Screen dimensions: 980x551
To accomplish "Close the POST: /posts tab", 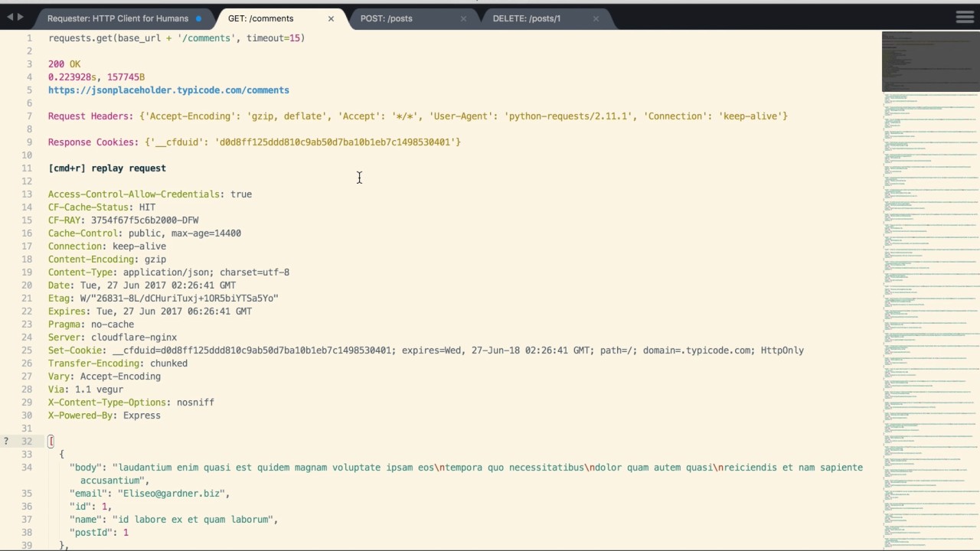I will coord(463,18).
